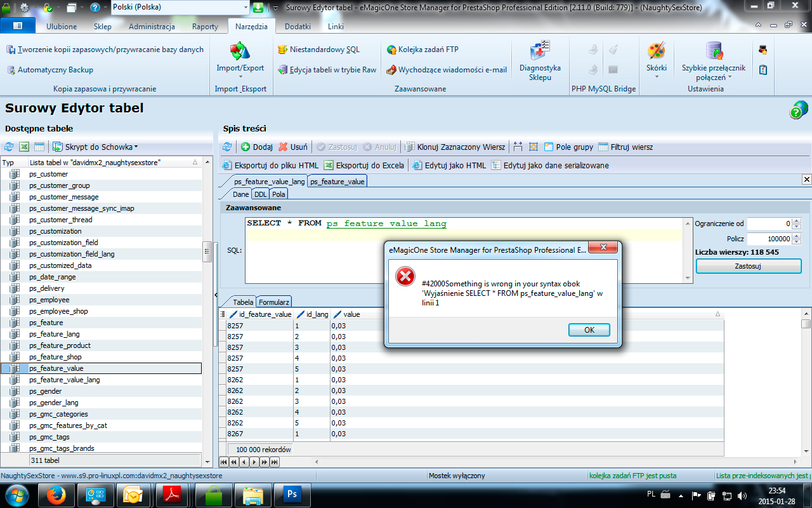The width and height of the screenshot is (812, 508).
Task: Open the Linki ribbon tab
Action: coord(336,27)
